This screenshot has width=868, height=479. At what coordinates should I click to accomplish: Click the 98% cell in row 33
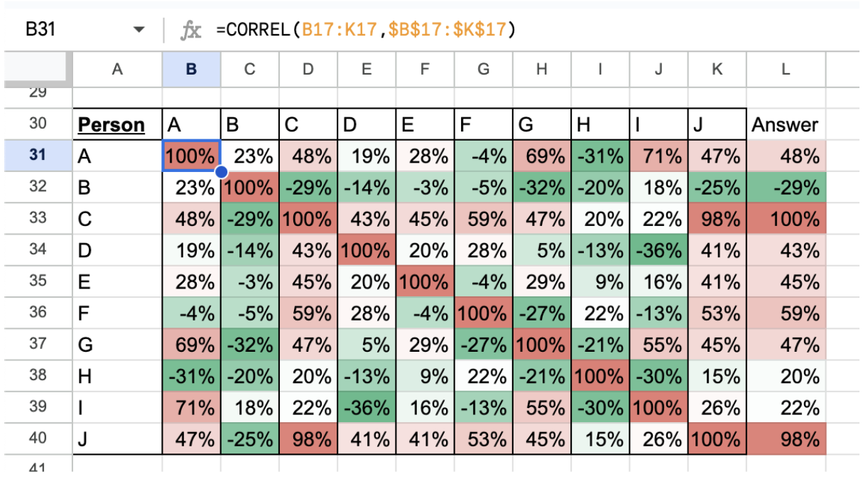(x=717, y=218)
